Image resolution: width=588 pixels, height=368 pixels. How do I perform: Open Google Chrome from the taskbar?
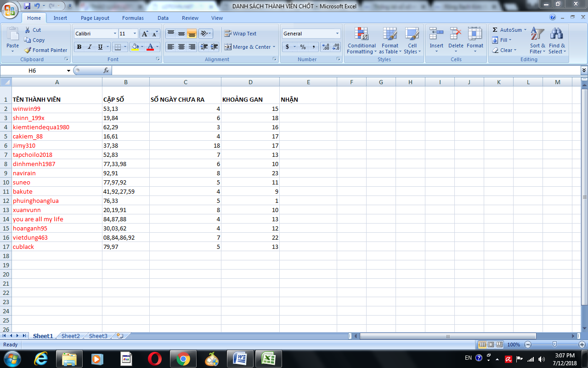click(x=183, y=359)
